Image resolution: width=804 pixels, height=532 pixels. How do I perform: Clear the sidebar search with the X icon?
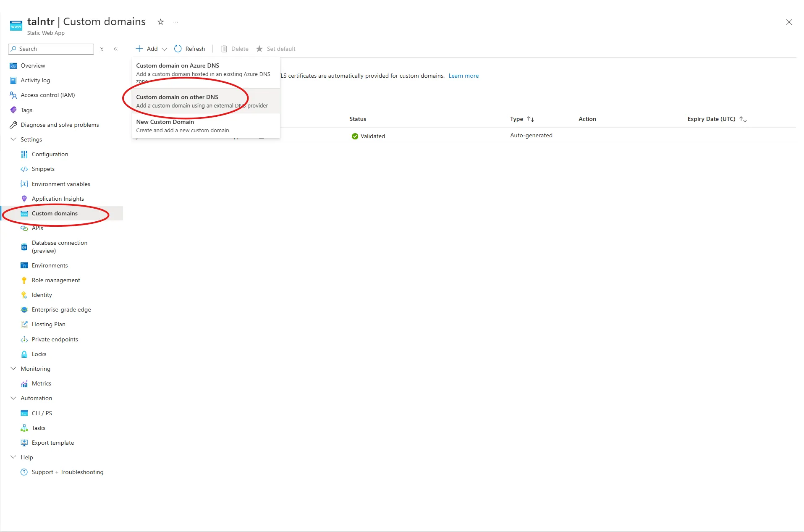pos(102,49)
